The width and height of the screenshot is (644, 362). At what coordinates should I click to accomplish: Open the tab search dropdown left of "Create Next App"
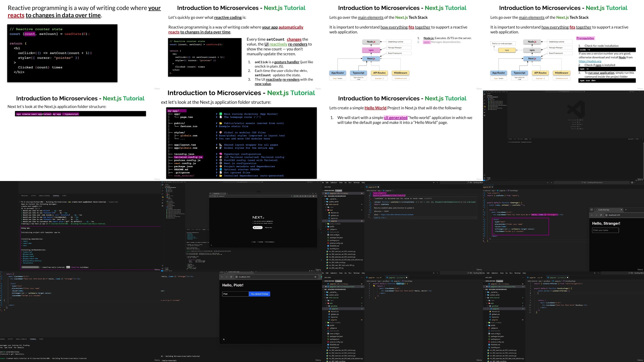591,210
